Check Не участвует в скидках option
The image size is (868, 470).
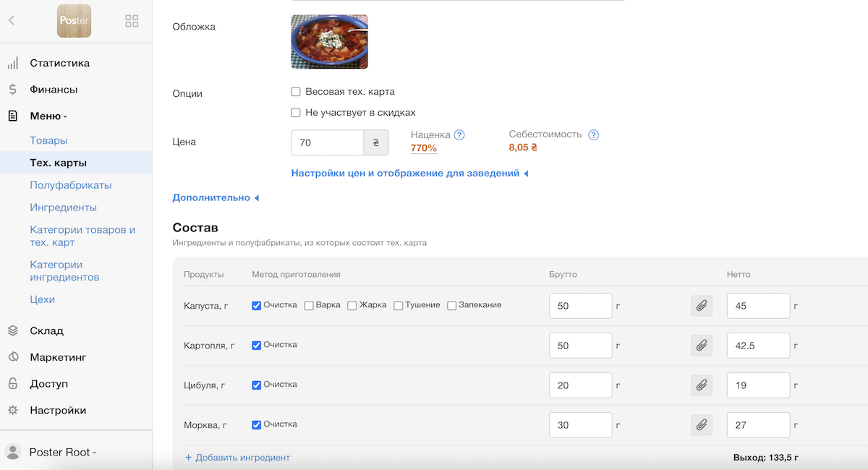point(296,113)
